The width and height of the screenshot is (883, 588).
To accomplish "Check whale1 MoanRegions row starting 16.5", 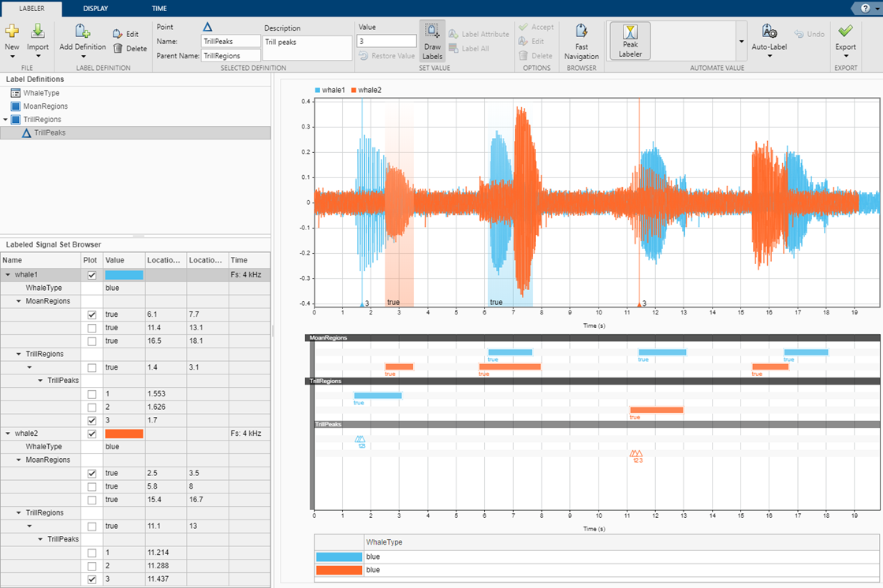I will 91,341.
